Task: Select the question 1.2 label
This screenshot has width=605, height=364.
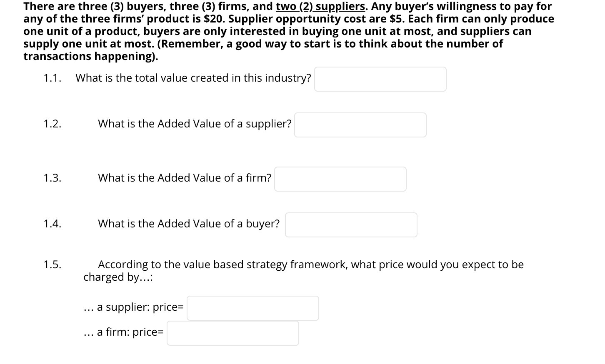Action: point(52,124)
